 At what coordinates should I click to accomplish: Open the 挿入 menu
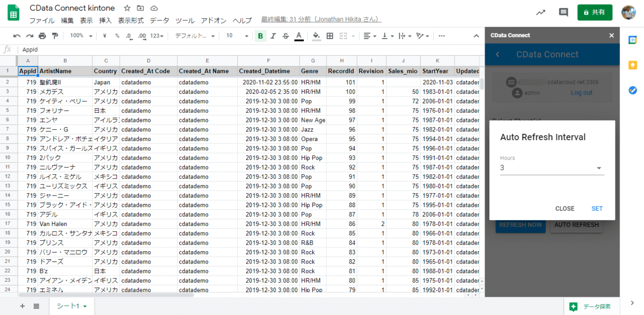click(x=105, y=20)
